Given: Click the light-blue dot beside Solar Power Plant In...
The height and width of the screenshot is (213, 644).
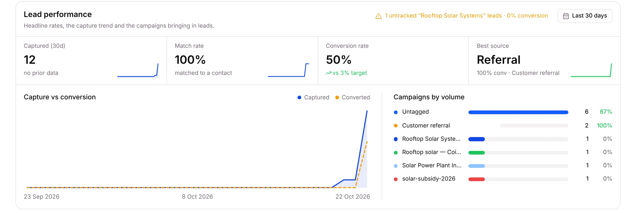Looking at the screenshot, I should coord(396,166).
